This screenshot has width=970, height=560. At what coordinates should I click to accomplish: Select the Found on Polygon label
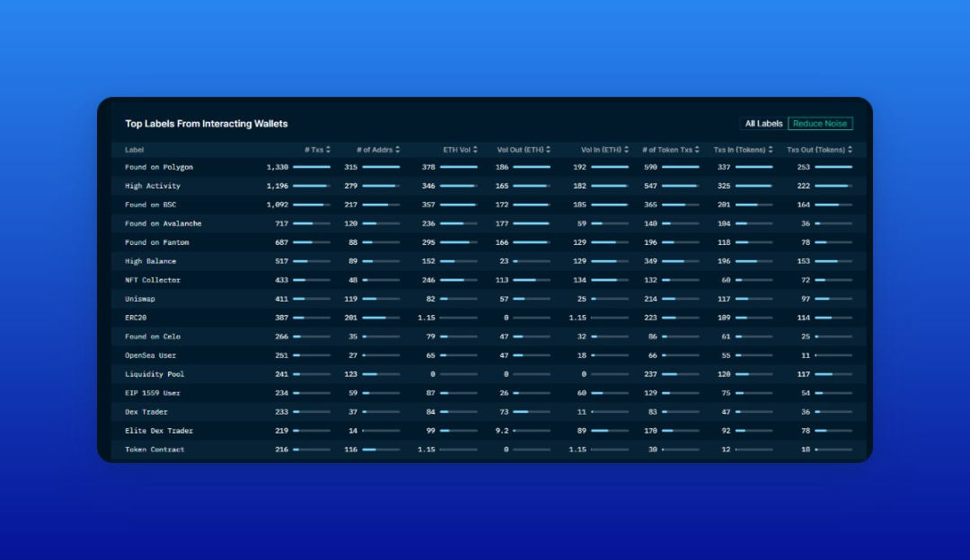tap(159, 167)
